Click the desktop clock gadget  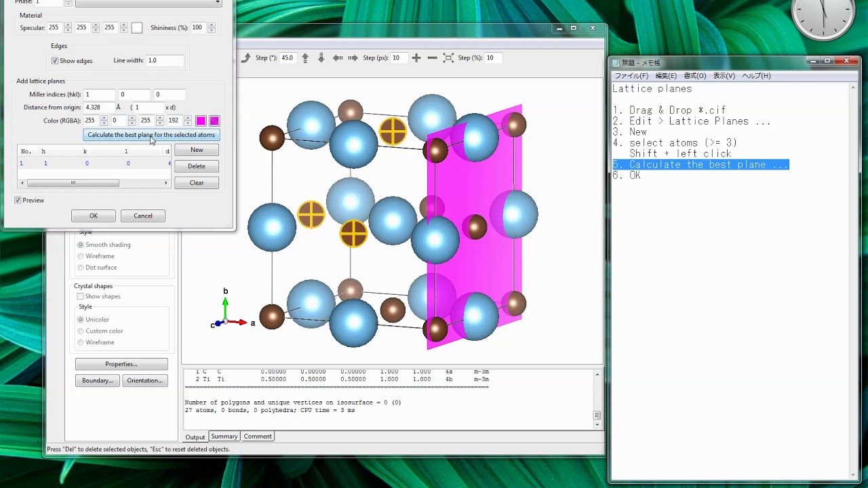click(824, 16)
